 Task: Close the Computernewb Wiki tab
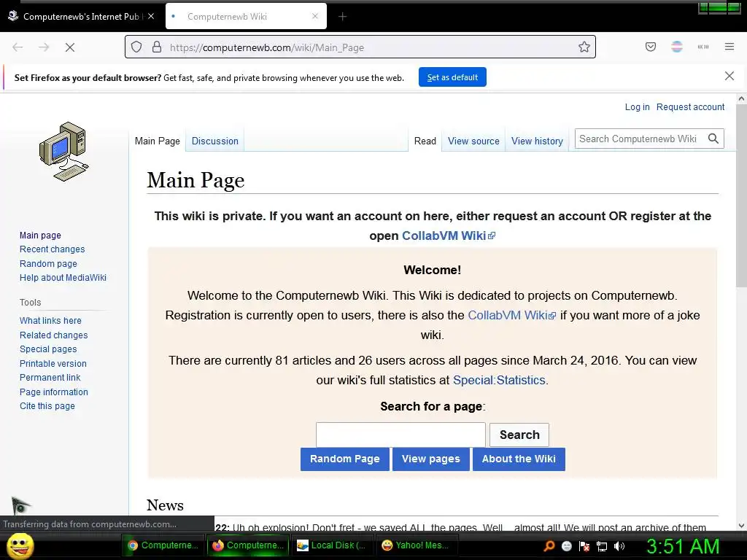pyautogui.click(x=315, y=16)
